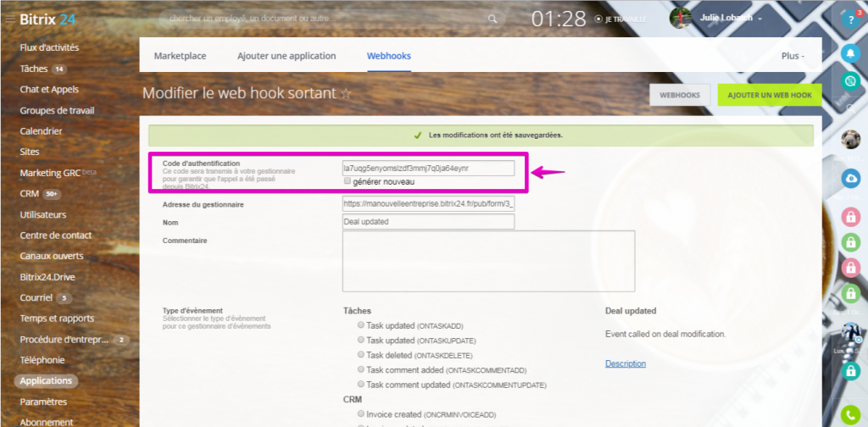
Task: Select the Task updated (ONTASKADD) radio button
Action: pyautogui.click(x=361, y=324)
